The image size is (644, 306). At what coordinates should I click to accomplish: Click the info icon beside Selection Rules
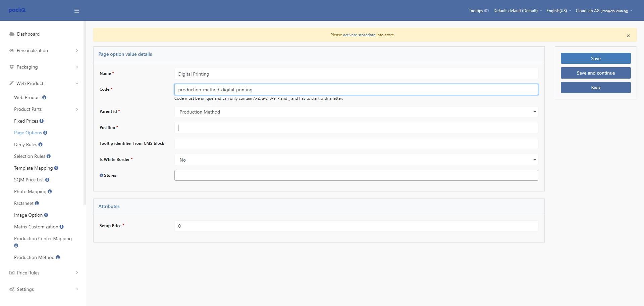(x=49, y=156)
